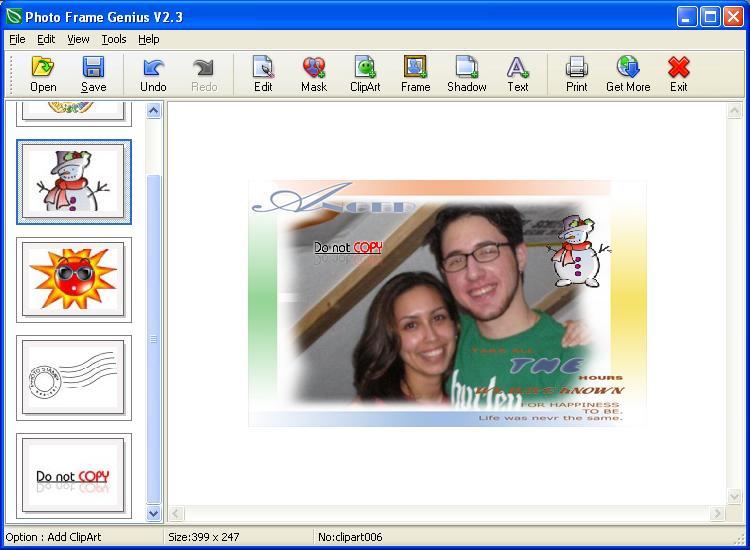Click clipart list scroll up arrow
Screen dimensions: 750x550
click(x=154, y=111)
